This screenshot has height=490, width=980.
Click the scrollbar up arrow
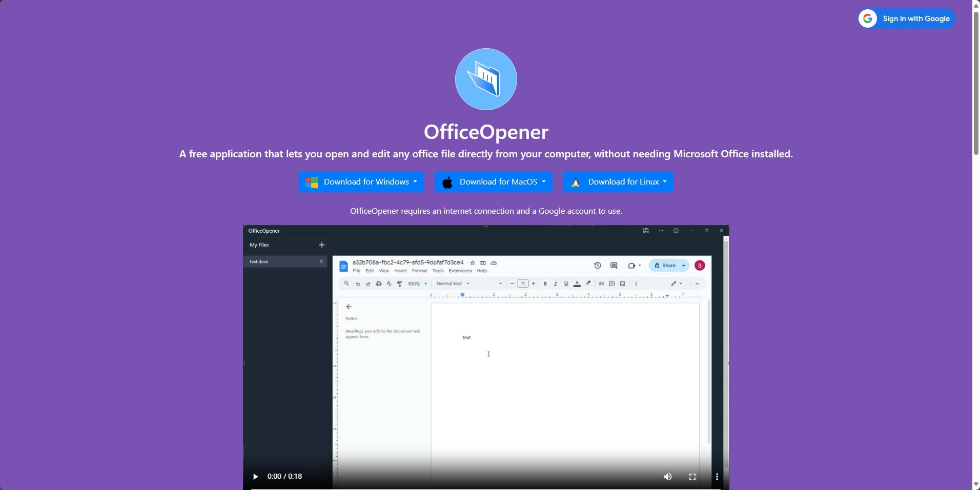click(x=976, y=5)
